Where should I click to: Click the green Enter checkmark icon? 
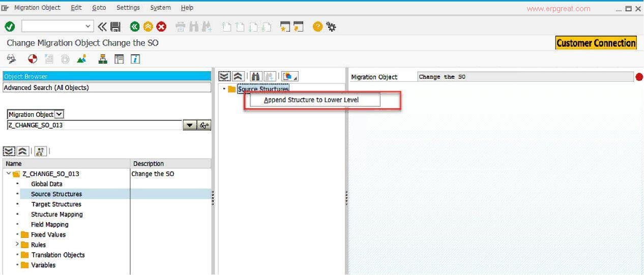10,26
